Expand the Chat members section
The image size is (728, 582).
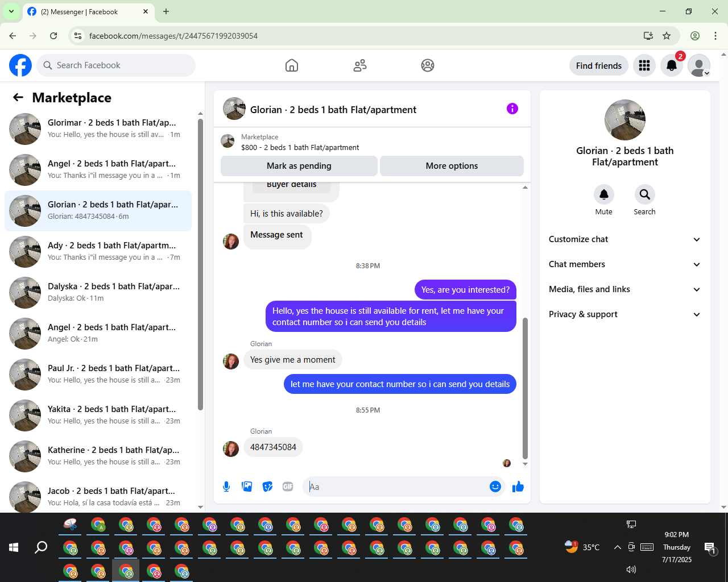[x=624, y=264]
